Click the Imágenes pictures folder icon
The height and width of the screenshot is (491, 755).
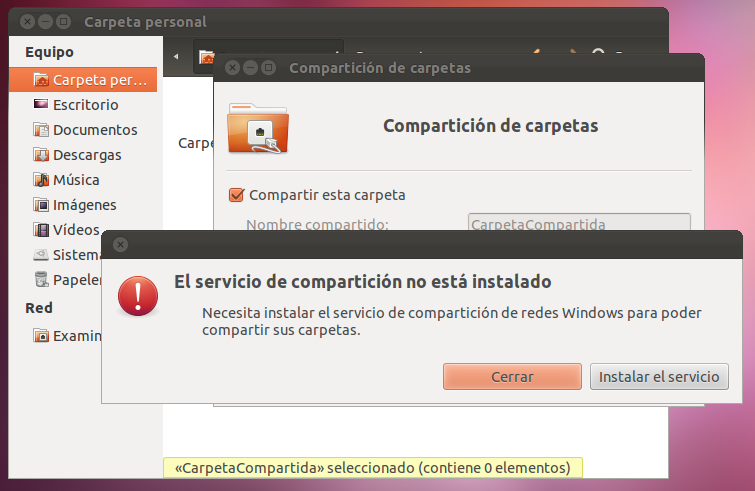click(x=41, y=205)
